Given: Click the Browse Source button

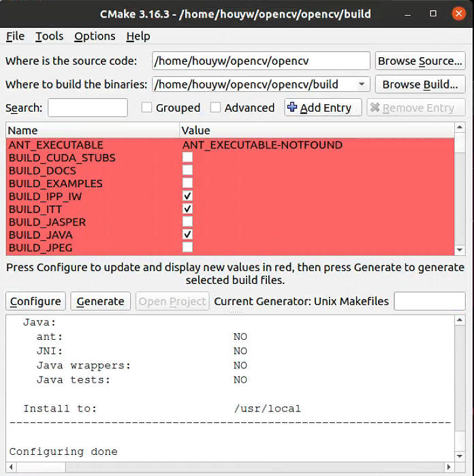Looking at the screenshot, I should [420, 61].
